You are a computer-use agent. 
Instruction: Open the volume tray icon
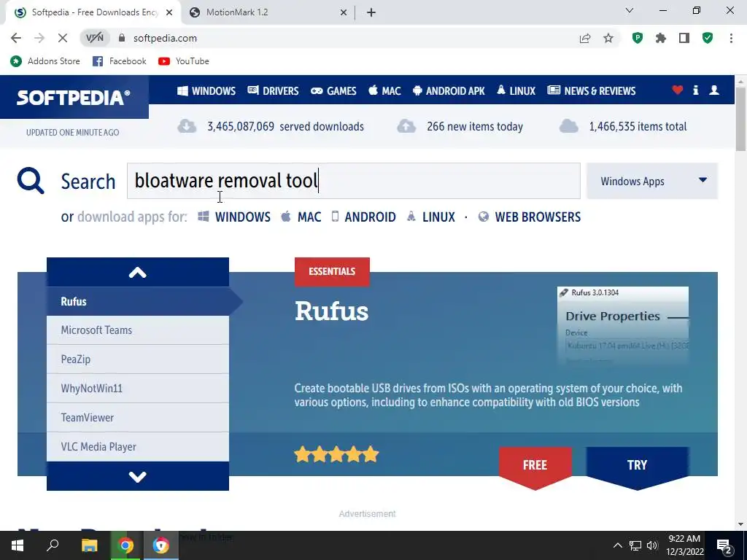652,545
